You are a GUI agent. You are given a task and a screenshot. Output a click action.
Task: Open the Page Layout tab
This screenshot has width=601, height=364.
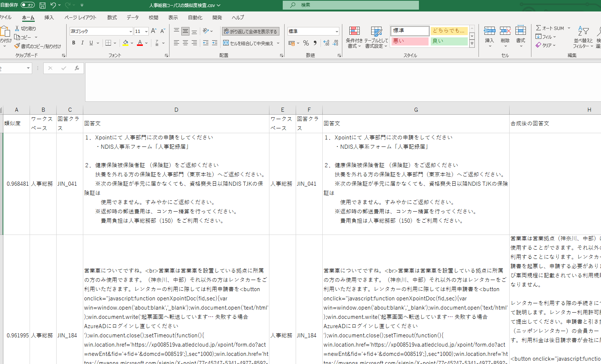pos(80,17)
